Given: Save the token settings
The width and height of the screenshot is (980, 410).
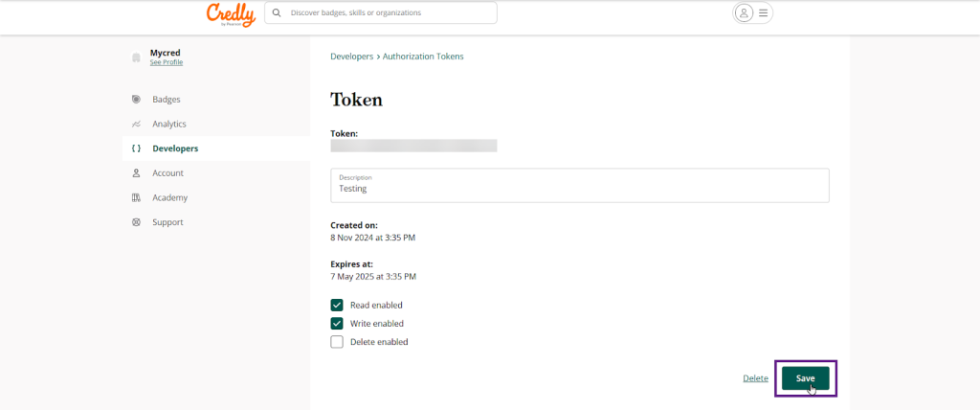Looking at the screenshot, I should pyautogui.click(x=805, y=378).
